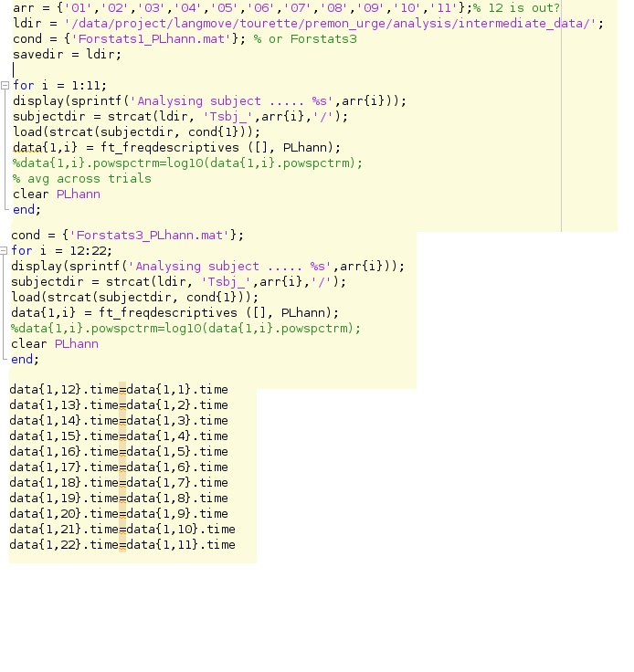Screen dimensions: 634x672
Task: Click 'end;' closing the second for loop
Action: pos(25,359)
